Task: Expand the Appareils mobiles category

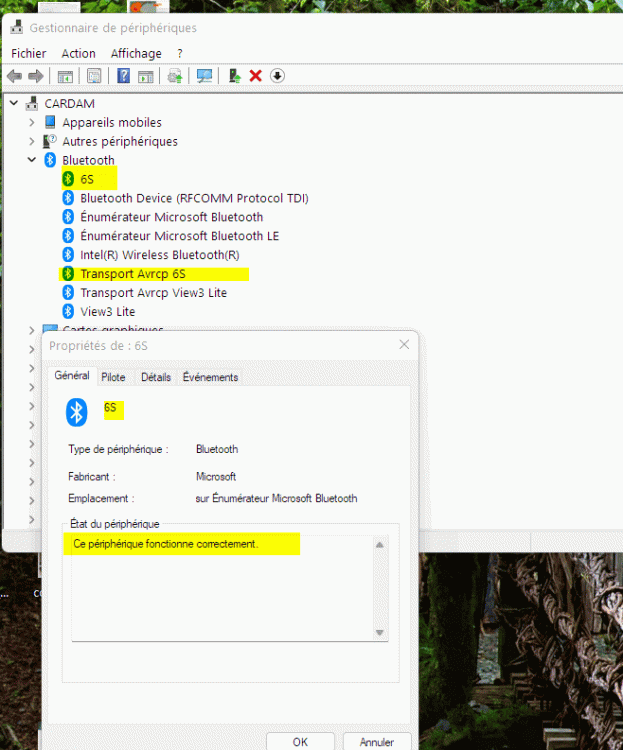Action: pyautogui.click(x=32, y=122)
